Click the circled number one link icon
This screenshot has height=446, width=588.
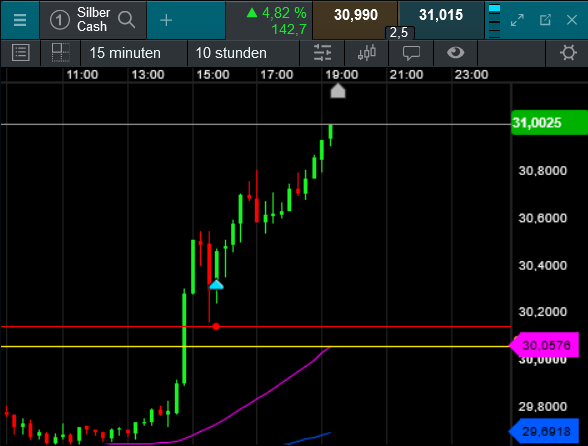click(x=60, y=20)
